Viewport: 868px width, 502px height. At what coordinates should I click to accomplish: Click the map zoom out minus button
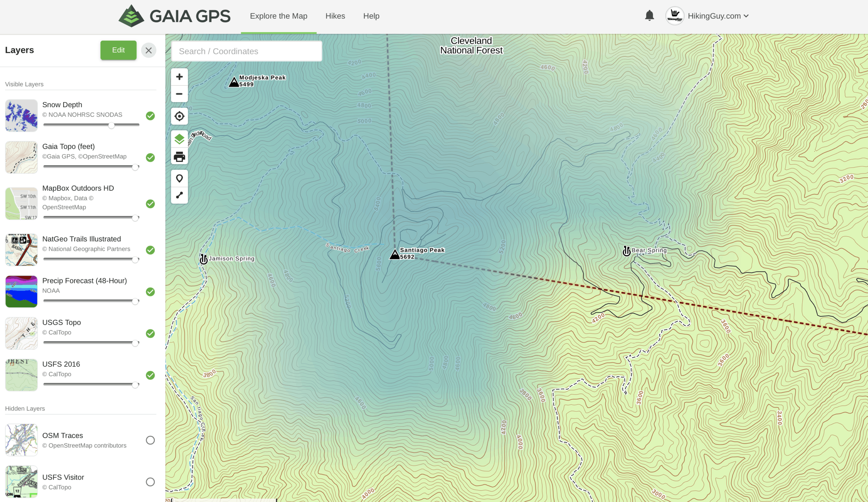coord(179,94)
